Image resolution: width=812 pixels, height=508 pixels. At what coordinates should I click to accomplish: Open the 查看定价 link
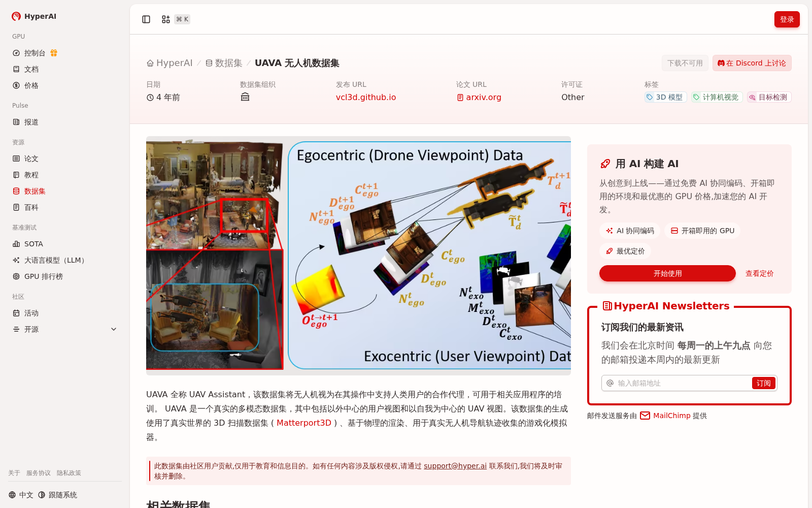(759, 273)
